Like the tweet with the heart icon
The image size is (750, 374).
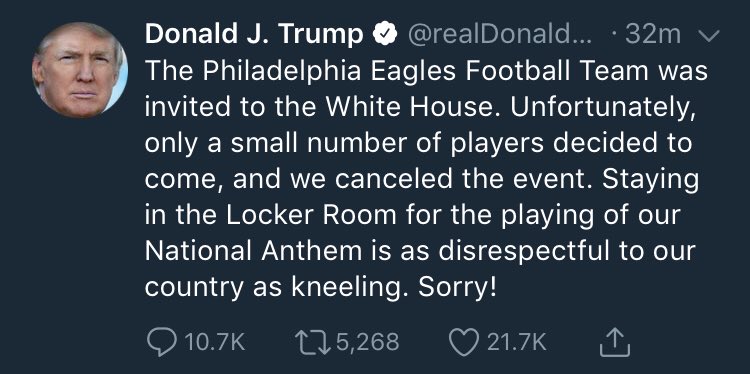pos(464,343)
